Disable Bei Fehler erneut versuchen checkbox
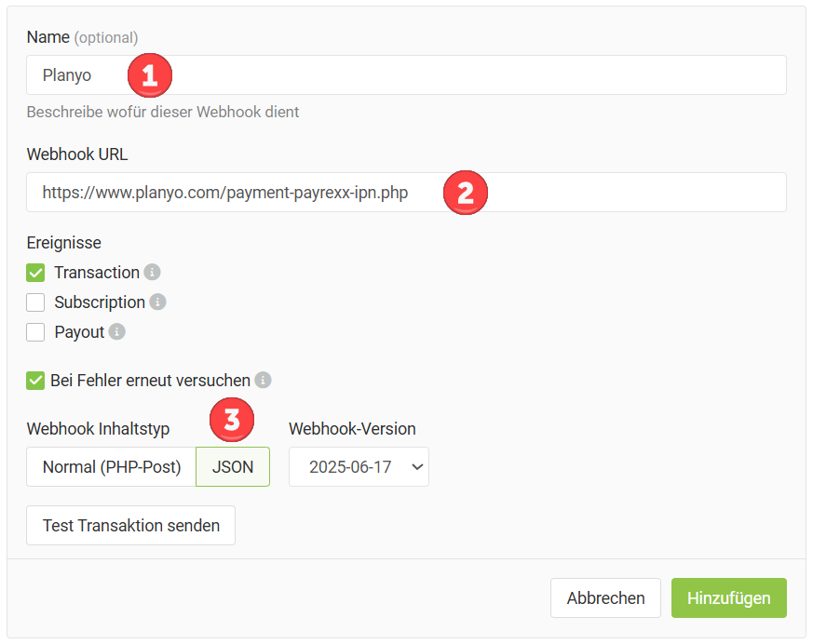 (35, 381)
